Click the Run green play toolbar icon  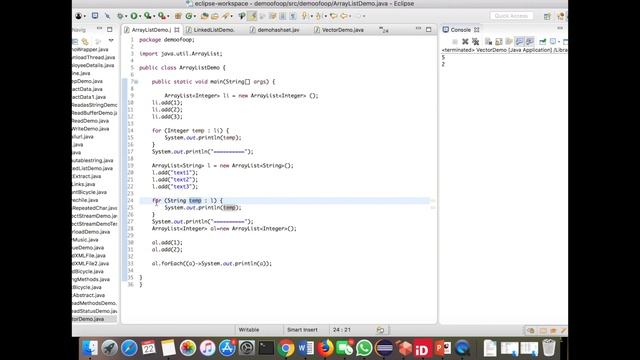[134, 16]
